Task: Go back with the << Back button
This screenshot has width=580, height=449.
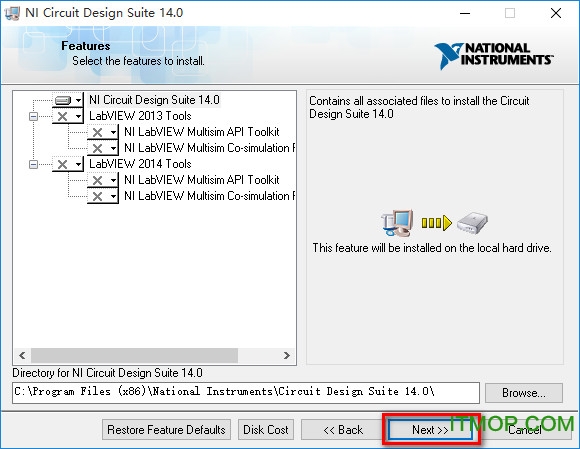Action: (343, 430)
